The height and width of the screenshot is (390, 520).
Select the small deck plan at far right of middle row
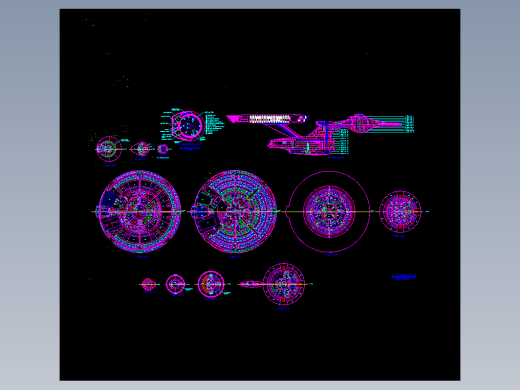(x=400, y=211)
